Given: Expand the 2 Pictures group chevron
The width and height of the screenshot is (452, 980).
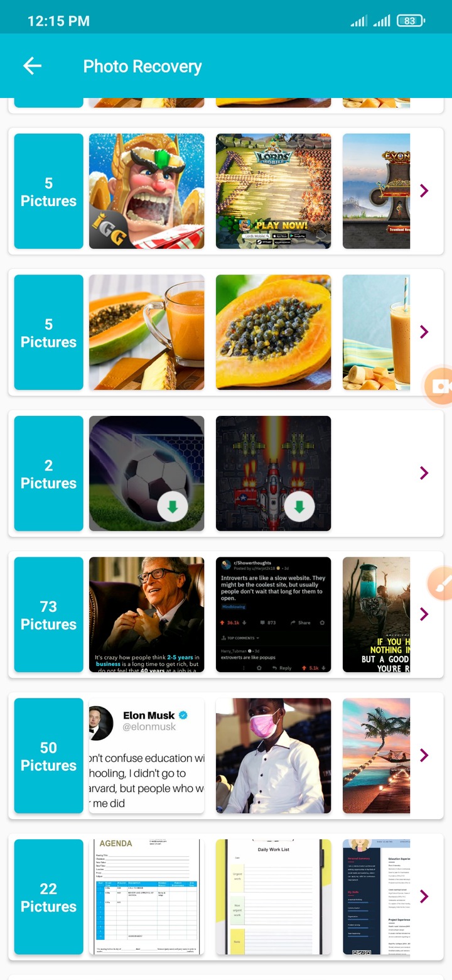Looking at the screenshot, I should tap(424, 473).
